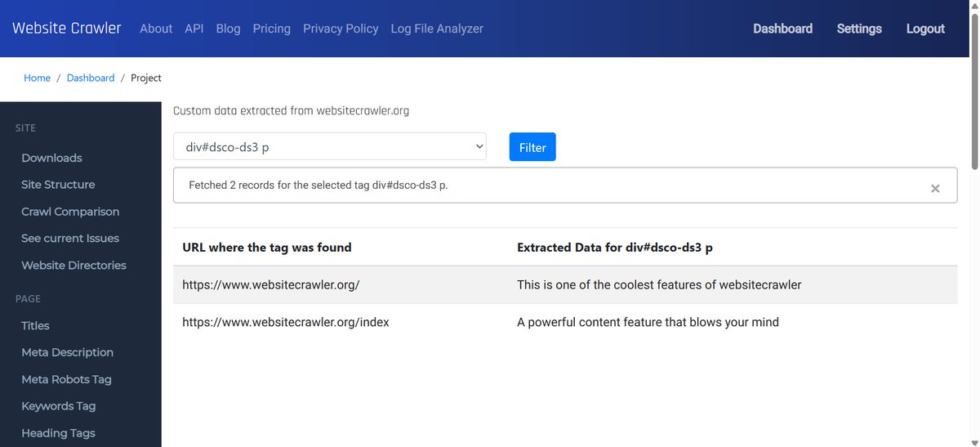
Task: Open the About page
Action: (156, 29)
